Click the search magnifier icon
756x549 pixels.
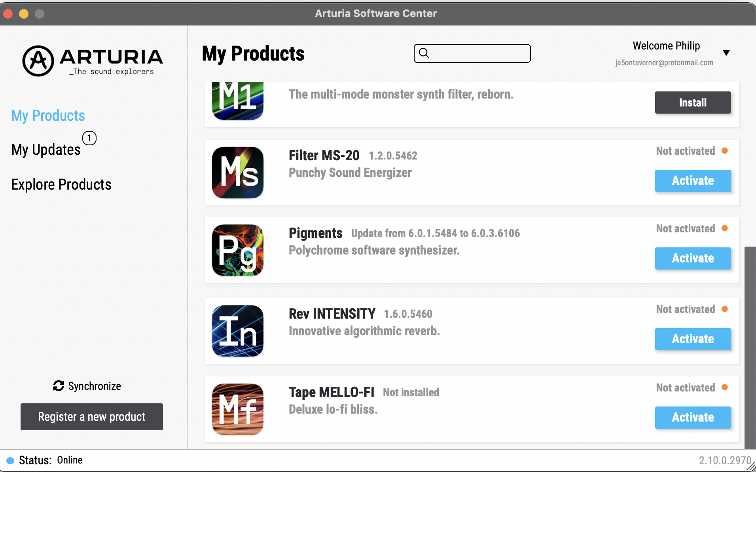(424, 53)
